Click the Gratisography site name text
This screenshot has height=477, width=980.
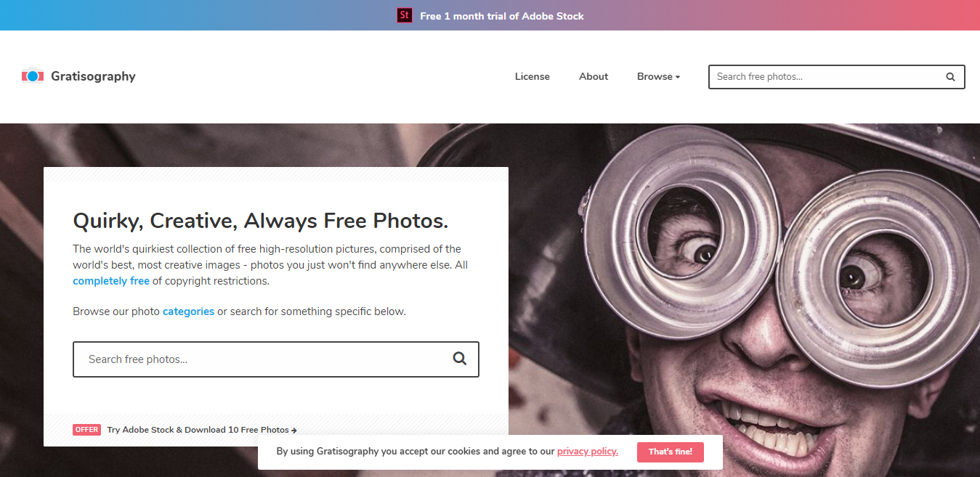[x=93, y=76]
